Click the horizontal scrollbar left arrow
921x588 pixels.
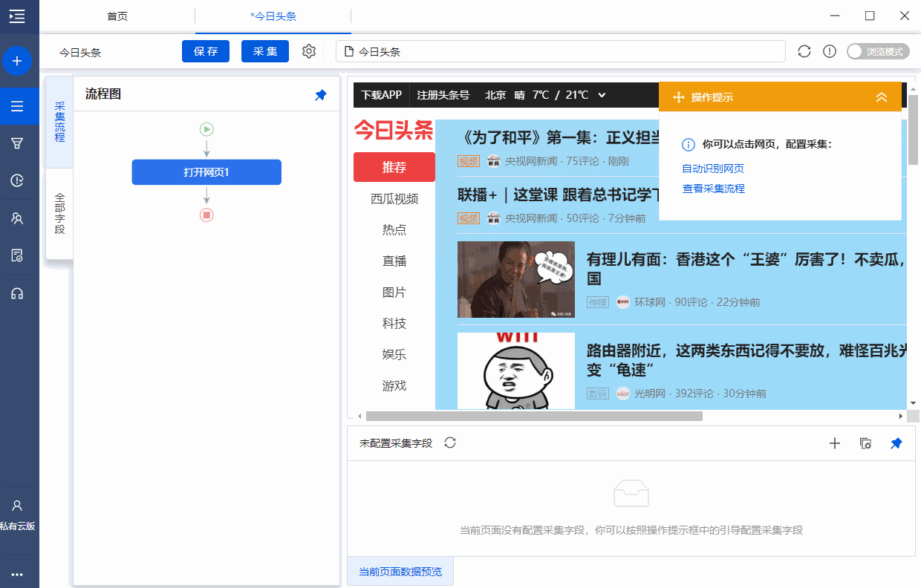click(x=359, y=416)
